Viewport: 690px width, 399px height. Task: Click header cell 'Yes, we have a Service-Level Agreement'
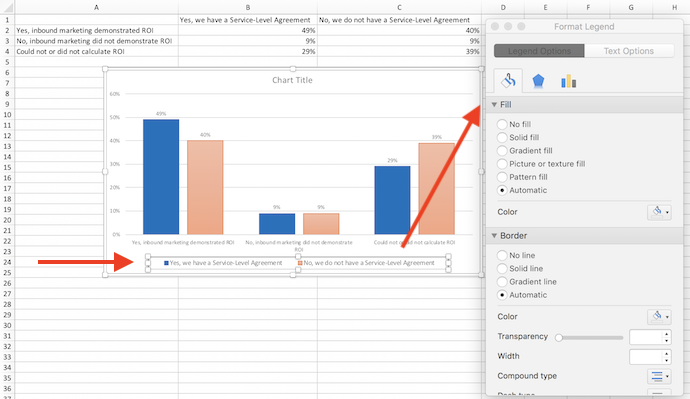point(248,20)
